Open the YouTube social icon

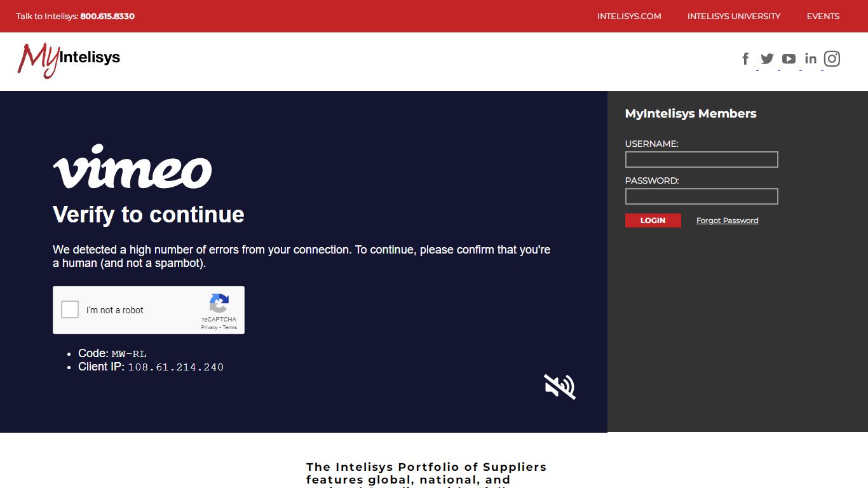(x=789, y=59)
